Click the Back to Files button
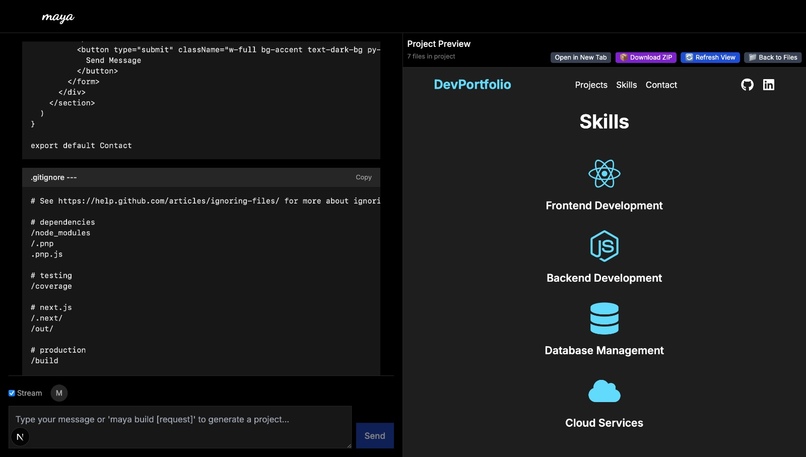This screenshot has width=806, height=457. (x=773, y=58)
